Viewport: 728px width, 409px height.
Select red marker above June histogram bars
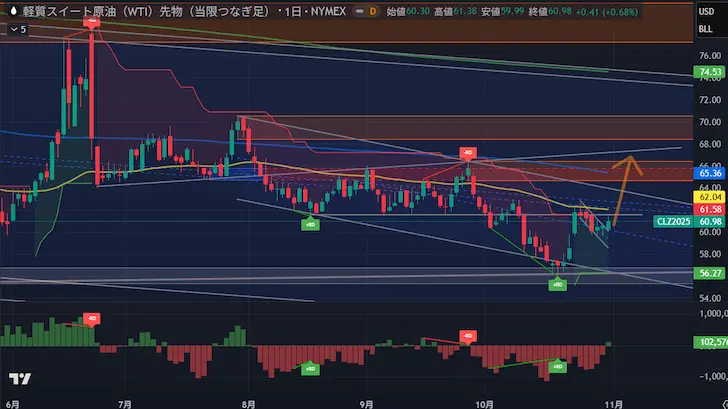(x=92, y=320)
